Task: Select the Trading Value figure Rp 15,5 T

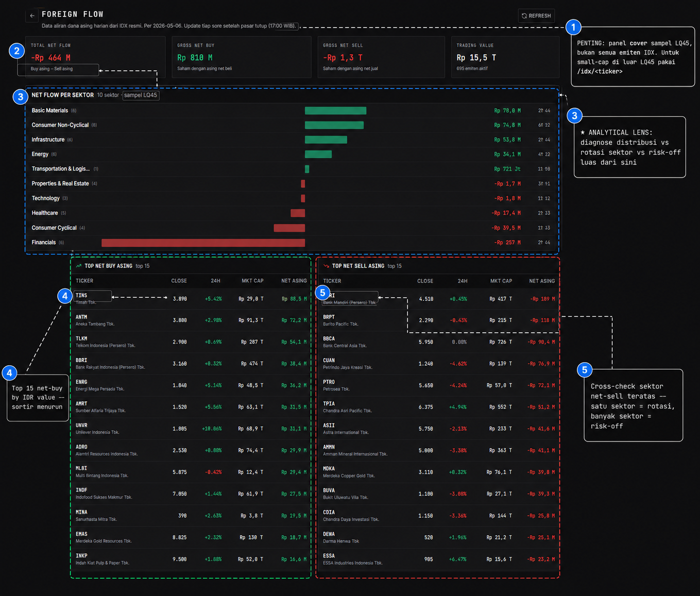Action: click(476, 58)
